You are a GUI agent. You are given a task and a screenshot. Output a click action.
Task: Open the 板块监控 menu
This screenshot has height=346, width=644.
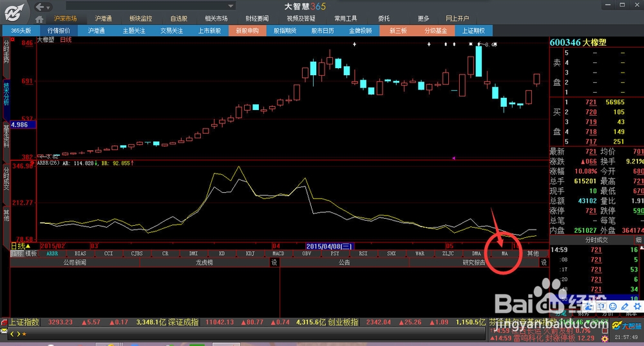pos(140,19)
